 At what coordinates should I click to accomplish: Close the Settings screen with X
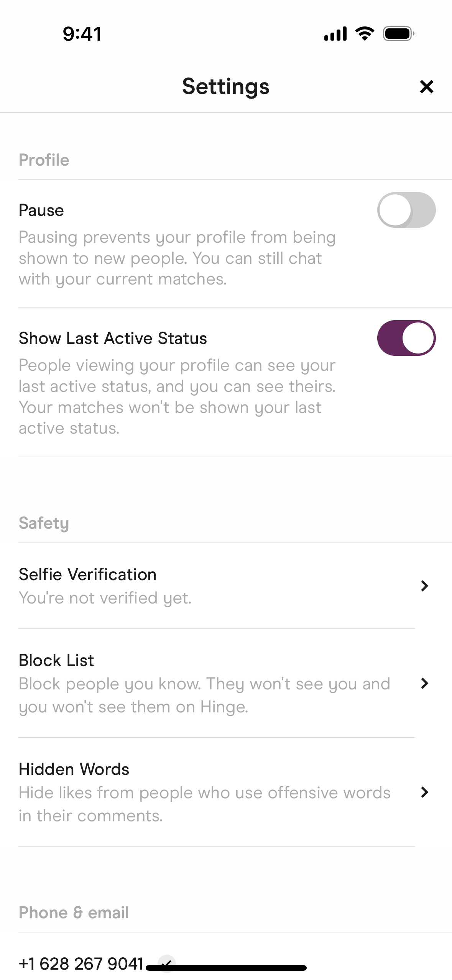pyautogui.click(x=426, y=87)
